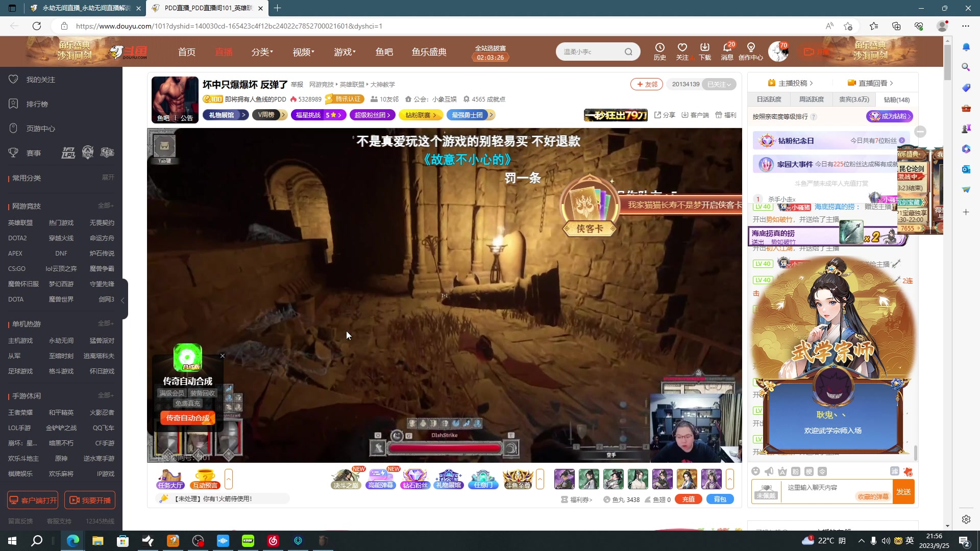
Task: Click the 发送 send button
Action: [903, 492]
